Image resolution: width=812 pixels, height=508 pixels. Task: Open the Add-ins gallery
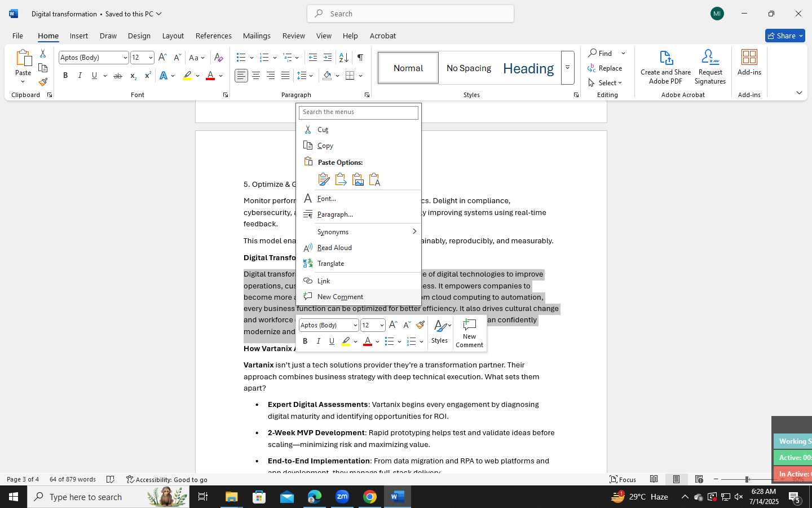pyautogui.click(x=749, y=63)
